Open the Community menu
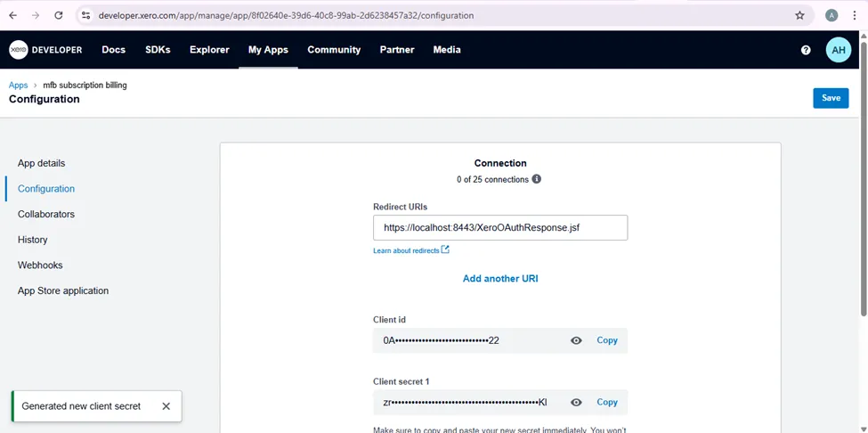Viewport: 868px width, 433px height. pos(334,50)
